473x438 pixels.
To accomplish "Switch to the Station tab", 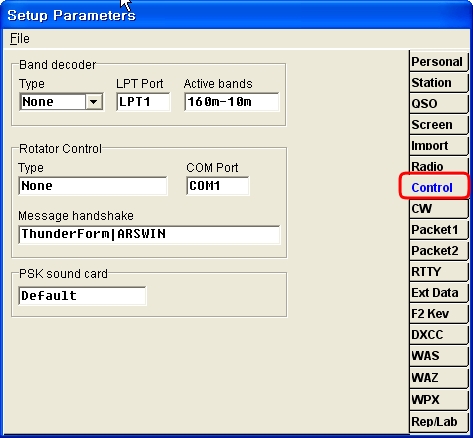I will point(438,83).
